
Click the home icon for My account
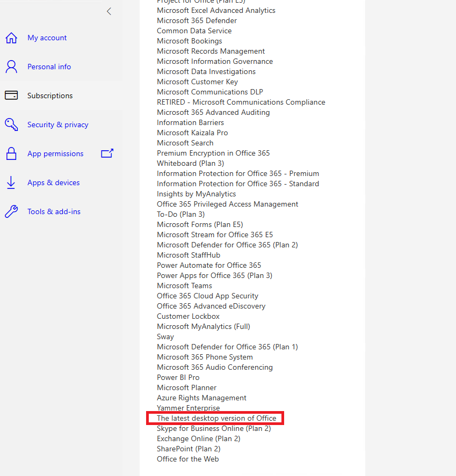tap(11, 38)
